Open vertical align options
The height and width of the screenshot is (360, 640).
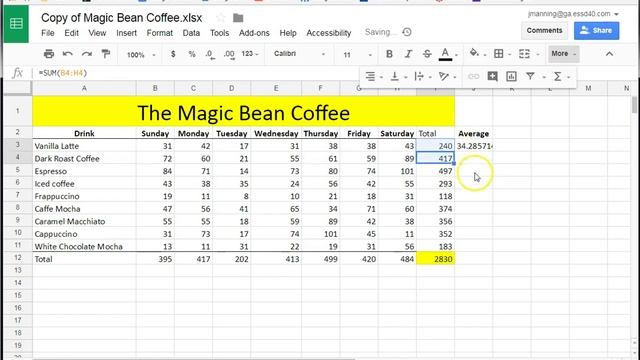395,76
